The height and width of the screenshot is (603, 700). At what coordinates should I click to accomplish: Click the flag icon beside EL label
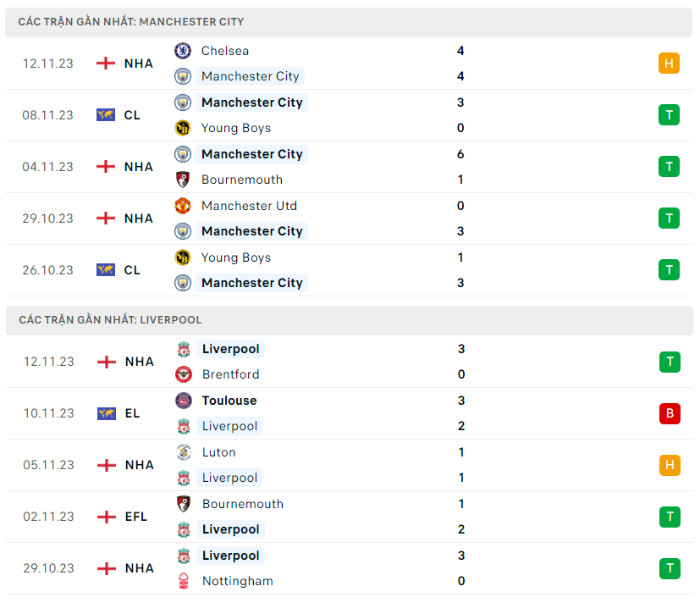(106, 413)
